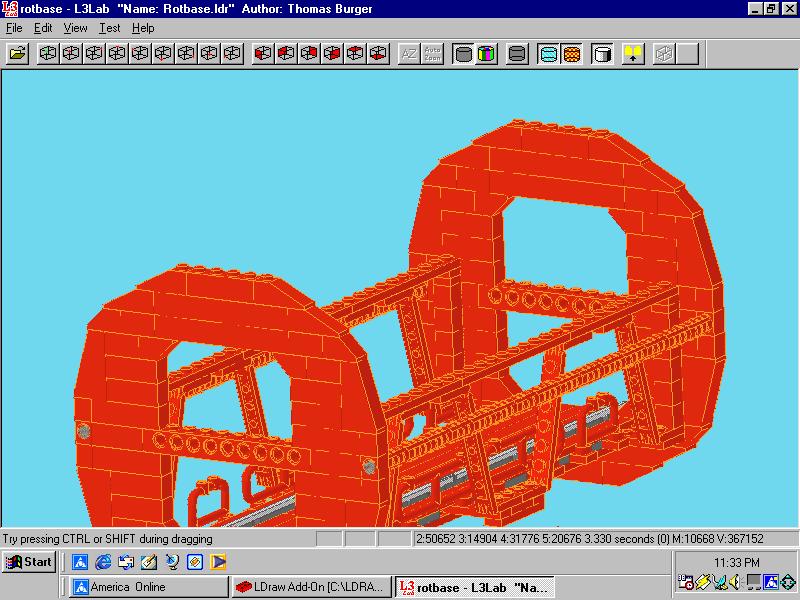Select the first wireframe cube view icon
The height and width of the screenshot is (600, 800).
(x=48, y=54)
